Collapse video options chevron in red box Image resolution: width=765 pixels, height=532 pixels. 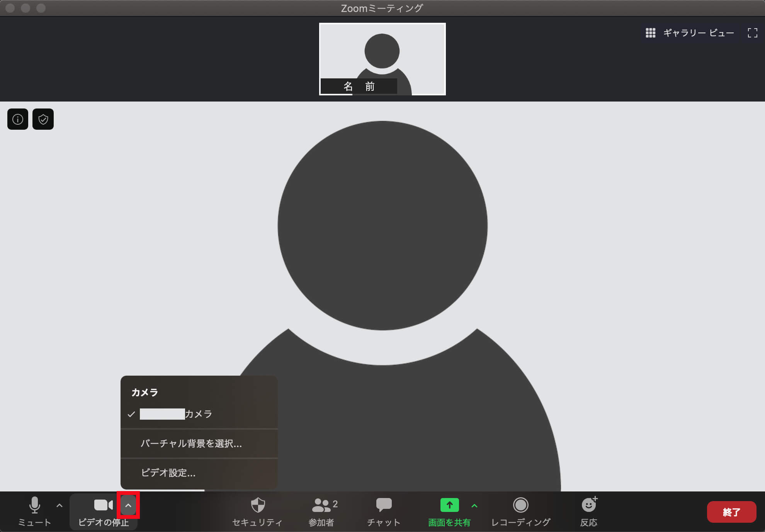tap(128, 505)
